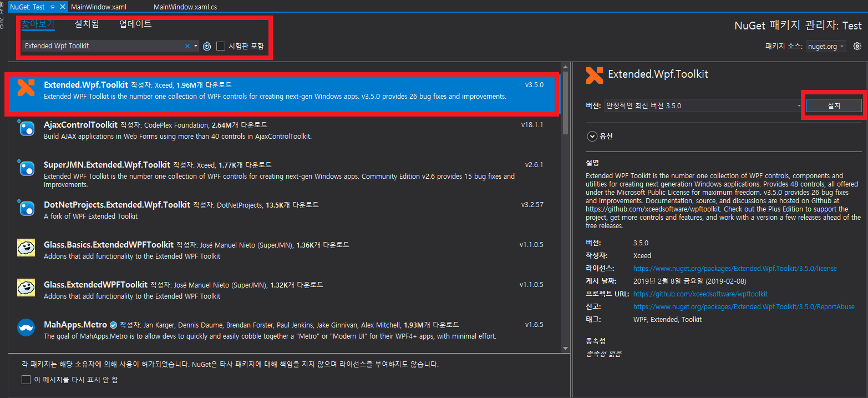Click the MahApps.Metro package icon
Screen dimensions: 868x398
tap(26, 328)
